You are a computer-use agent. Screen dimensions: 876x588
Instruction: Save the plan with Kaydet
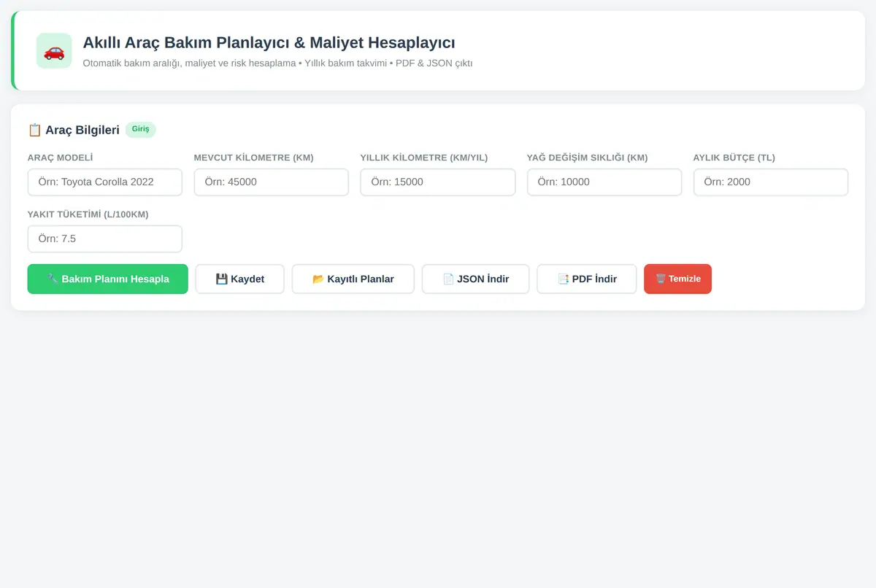coord(240,279)
